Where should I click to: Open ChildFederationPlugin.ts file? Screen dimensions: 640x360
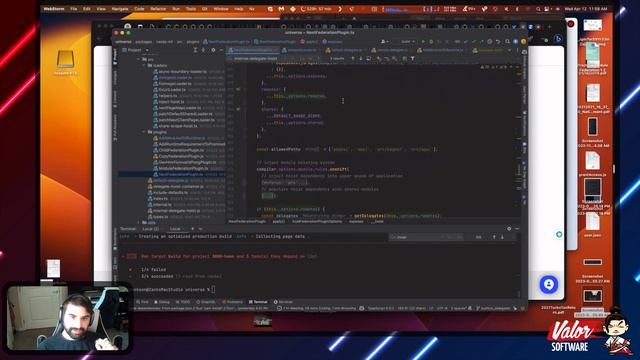pos(181,150)
